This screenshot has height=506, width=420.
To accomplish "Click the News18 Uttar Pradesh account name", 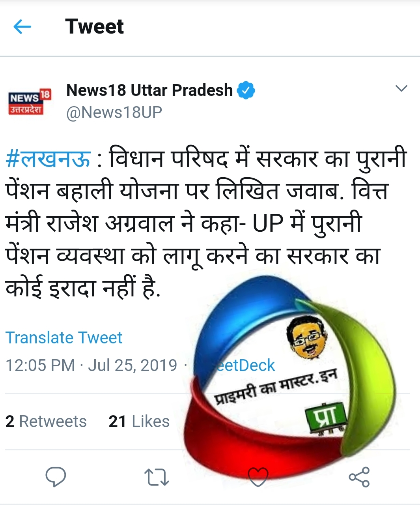I will (x=149, y=90).
